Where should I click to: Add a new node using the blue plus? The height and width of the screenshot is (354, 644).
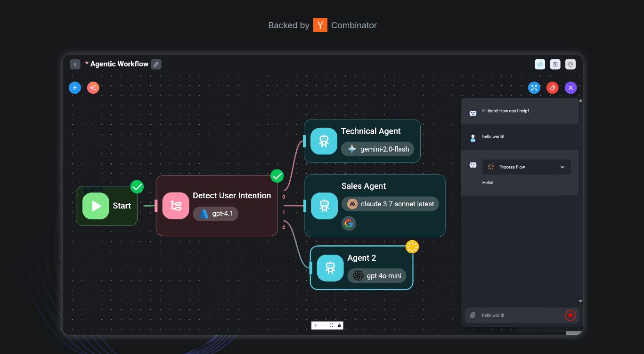point(75,88)
